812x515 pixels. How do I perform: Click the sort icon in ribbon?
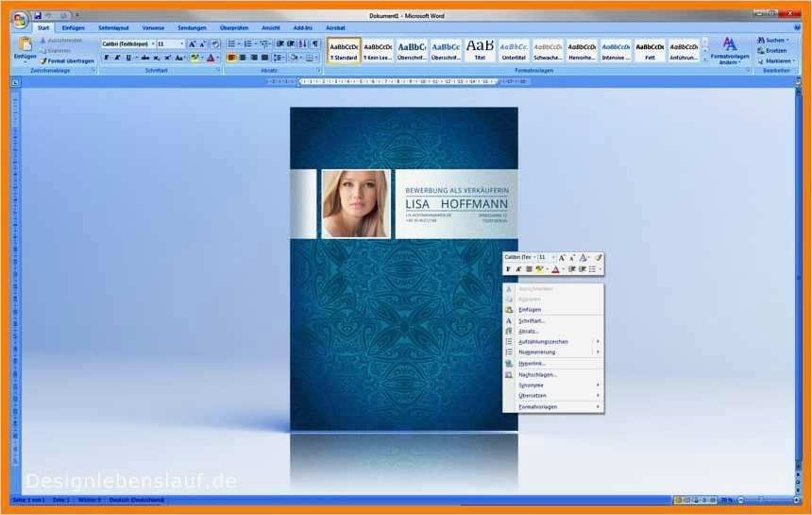pos(303,44)
